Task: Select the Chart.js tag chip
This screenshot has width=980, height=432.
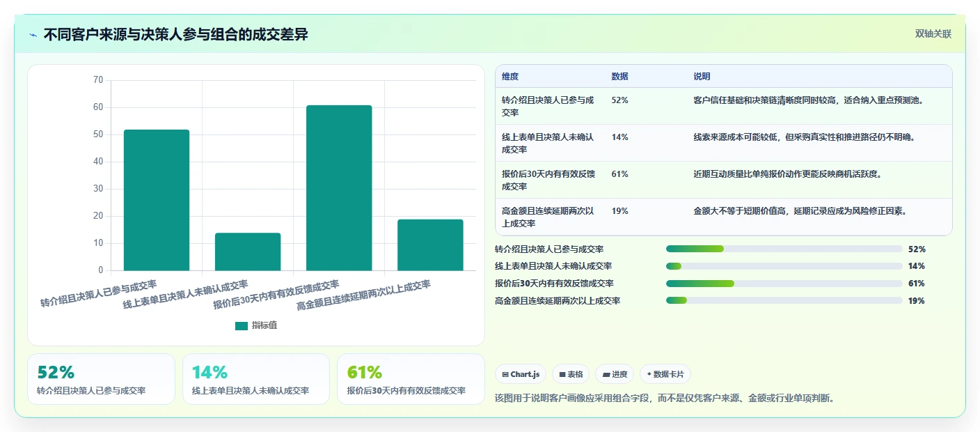Action: (x=521, y=374)
